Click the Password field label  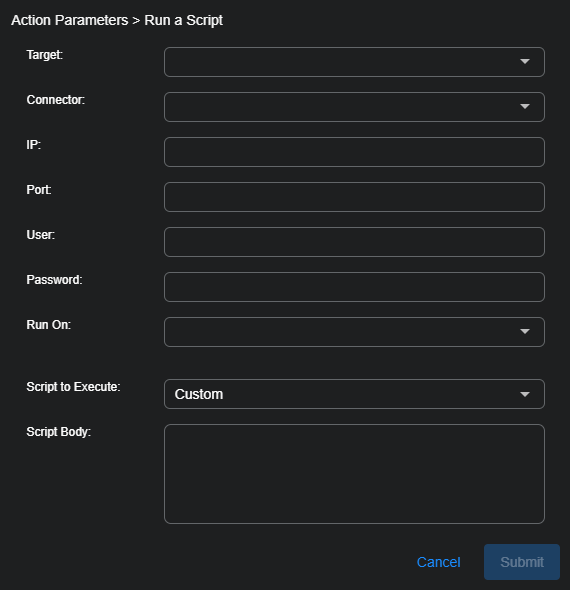tap(54, 280)
